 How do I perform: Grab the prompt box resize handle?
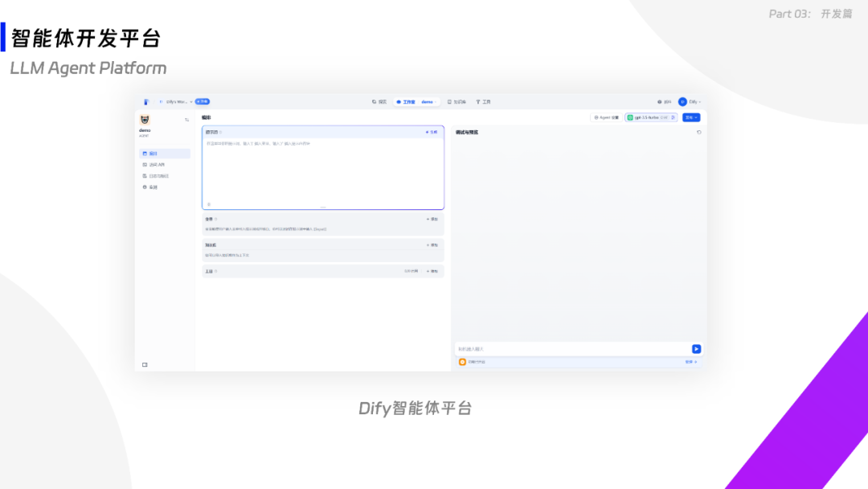coord(323,208)
